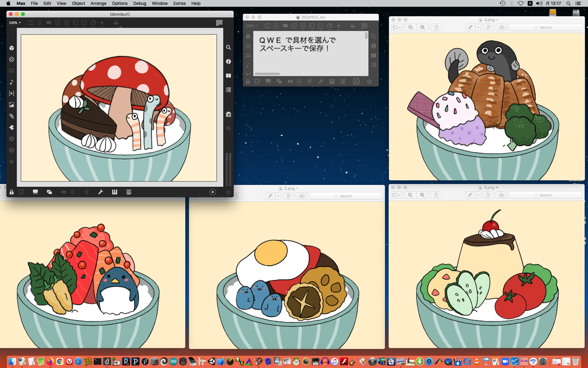
Task: Open the Extras menu
Action: click(179, 3)
